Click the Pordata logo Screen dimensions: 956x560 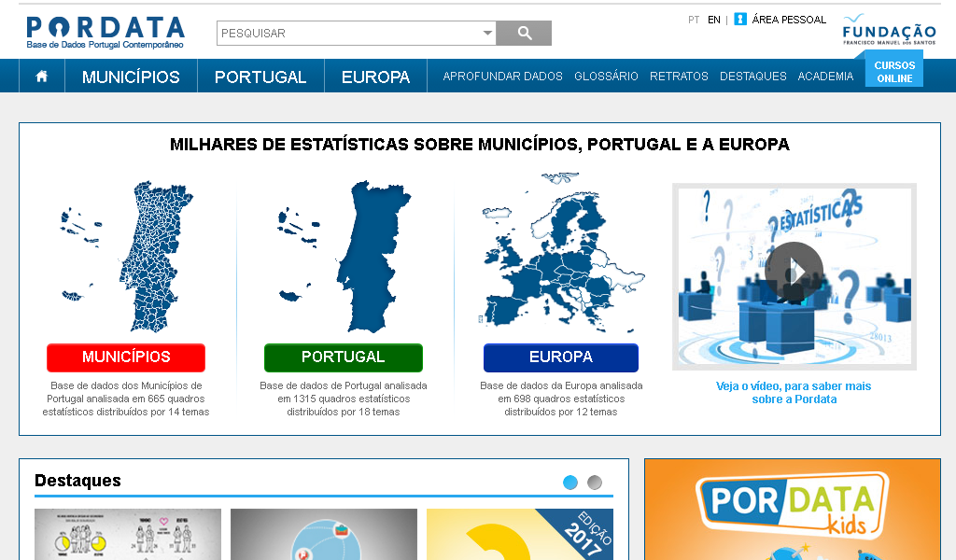(x=105, y=33)
